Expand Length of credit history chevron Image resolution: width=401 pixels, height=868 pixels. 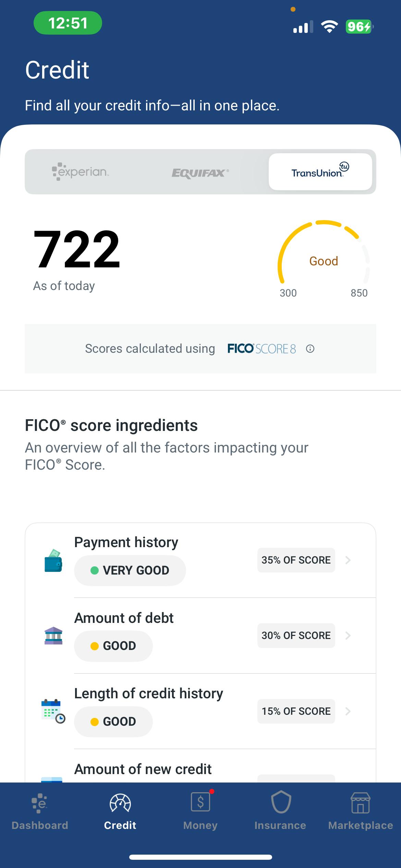(348, 711)
